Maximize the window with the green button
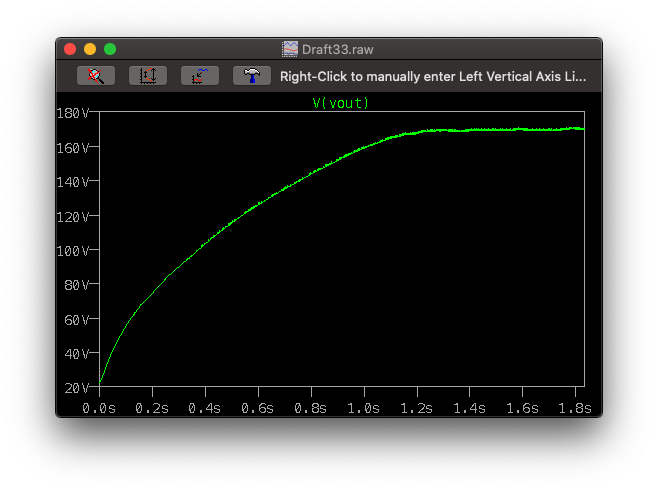 click(x=110, y=49)
